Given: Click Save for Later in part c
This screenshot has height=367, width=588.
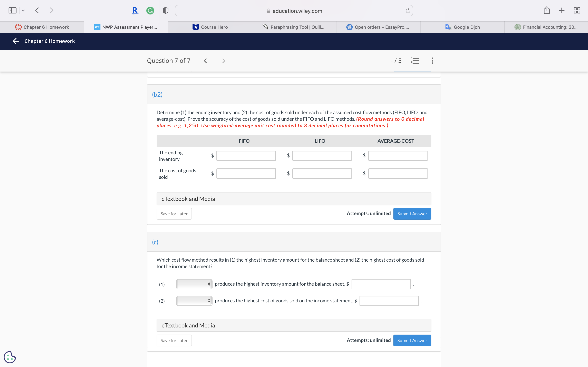Looking at the screenshot, I should click(x=174, y=340).
